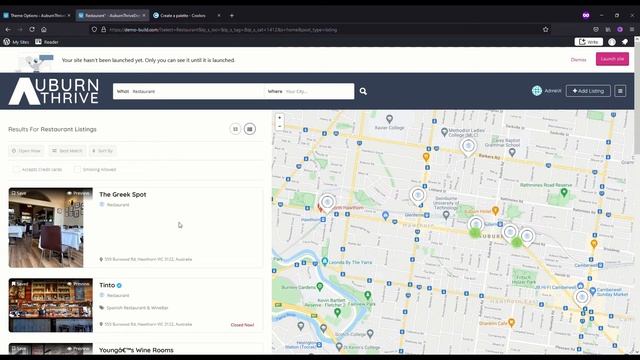The width and height of the screenshot is (640, 360).
Task: Click the Restaurant category under The Greek Spot
Action: coord(118,205)
